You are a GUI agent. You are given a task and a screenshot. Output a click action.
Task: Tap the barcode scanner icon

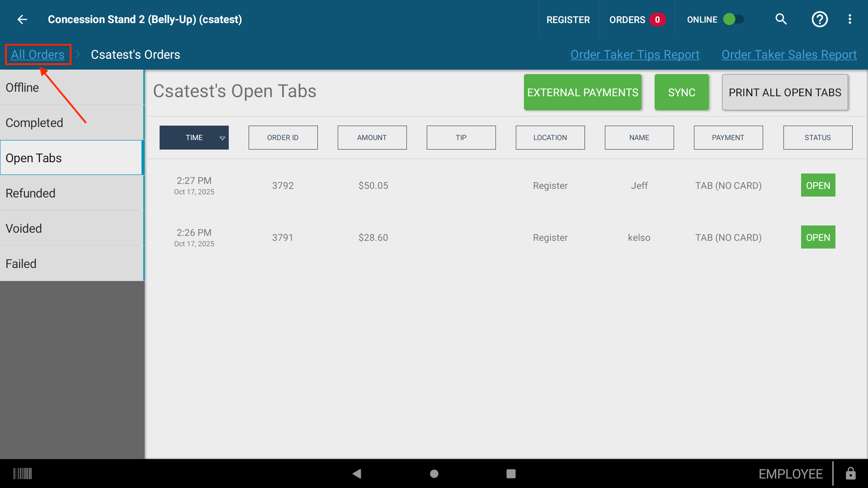23,474
